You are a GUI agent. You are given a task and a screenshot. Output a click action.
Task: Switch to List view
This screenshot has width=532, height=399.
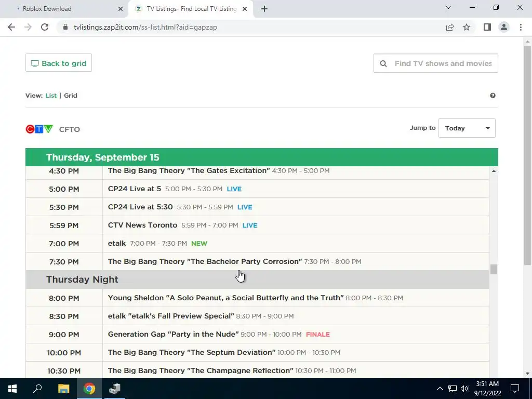click(51, 96)
